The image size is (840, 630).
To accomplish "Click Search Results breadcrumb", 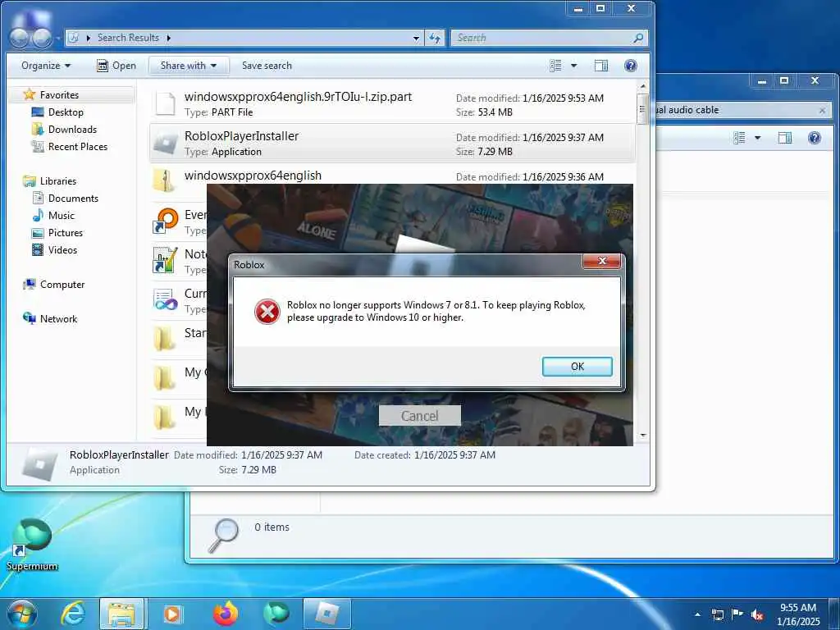I will point(128,38).
